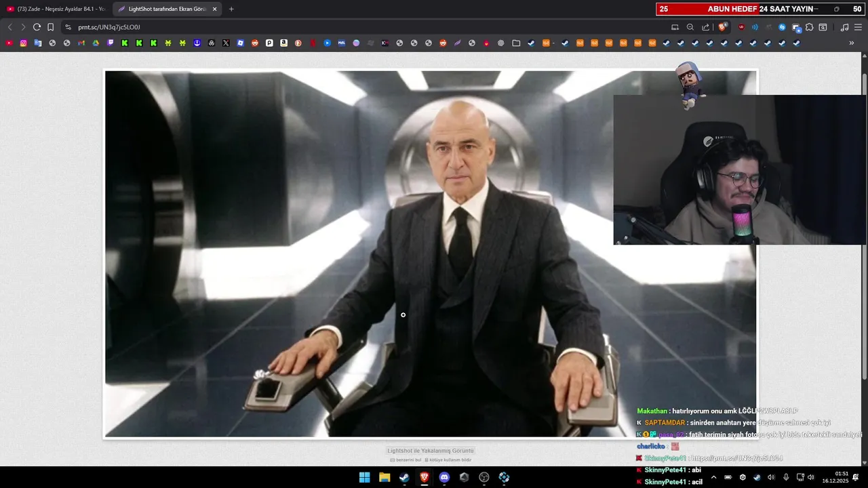Open the taskbar clock and date
This screenshot has width=868, height=488.
835,477
